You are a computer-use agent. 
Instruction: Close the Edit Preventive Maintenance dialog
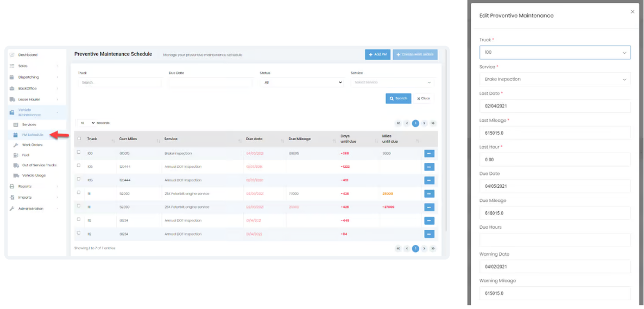tap(632, 11)
